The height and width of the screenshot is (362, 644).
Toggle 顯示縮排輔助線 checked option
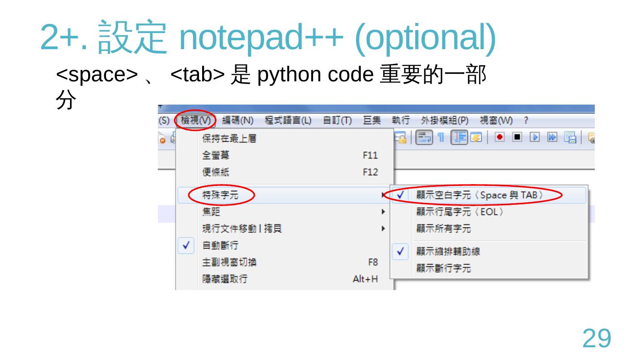[488, 252]
